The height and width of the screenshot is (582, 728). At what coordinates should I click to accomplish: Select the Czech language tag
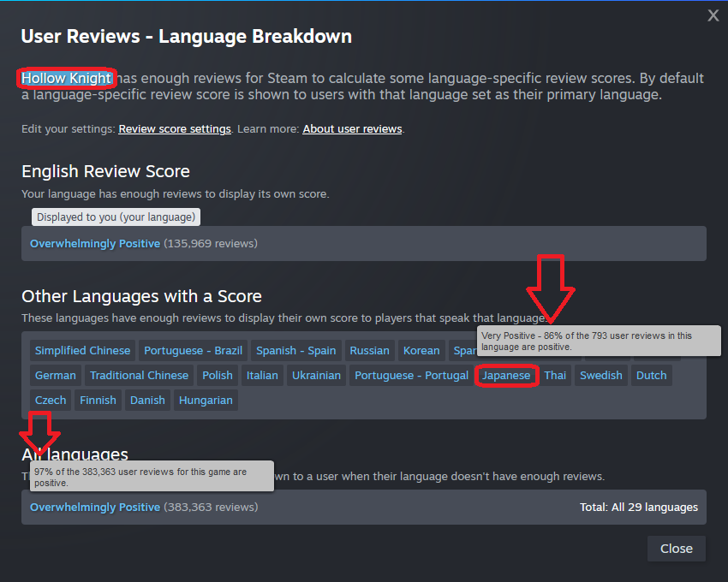(51, 400)
